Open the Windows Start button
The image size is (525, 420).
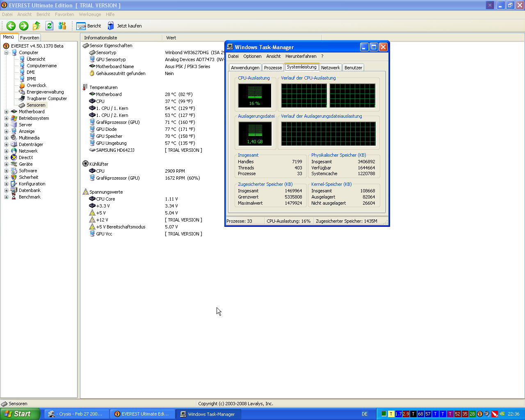point(20,414)
